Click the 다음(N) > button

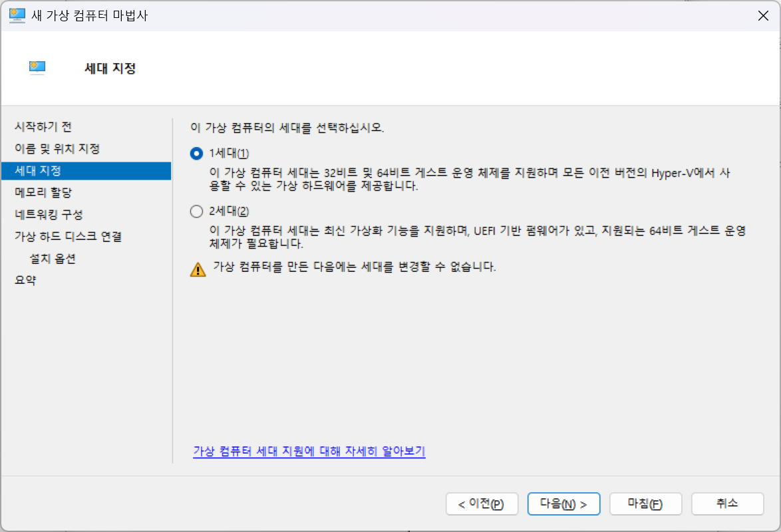(563, 503)
